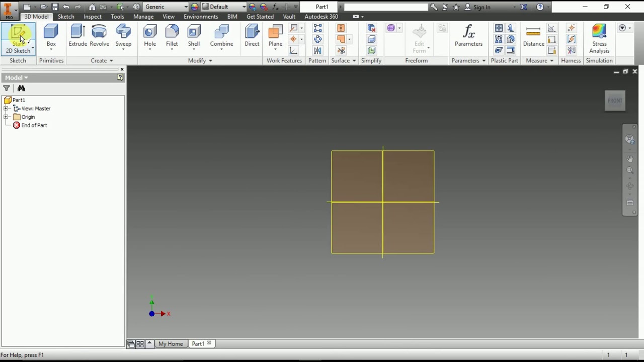The height and width of the screenshot is (362, 644).
Task: Start a new 2D Sketch
Action: click(x=18, y=39)
